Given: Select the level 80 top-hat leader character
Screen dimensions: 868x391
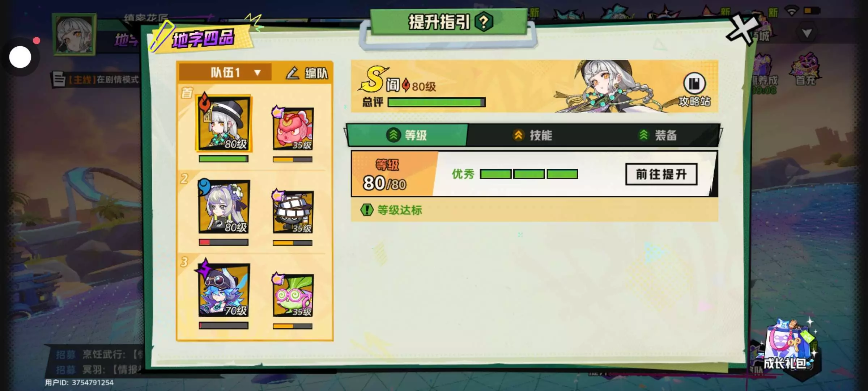Looking at the screenshot, I should (x=224, y=123).
